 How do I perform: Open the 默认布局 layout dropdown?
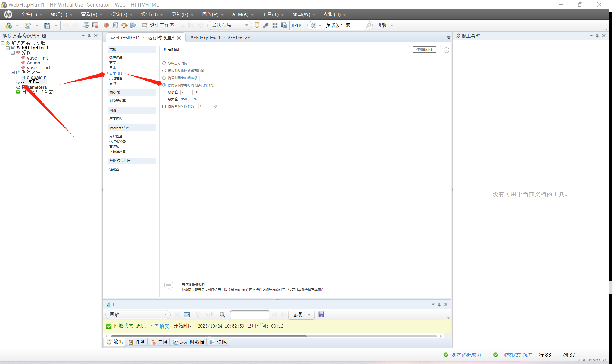(x=230, y=25)
